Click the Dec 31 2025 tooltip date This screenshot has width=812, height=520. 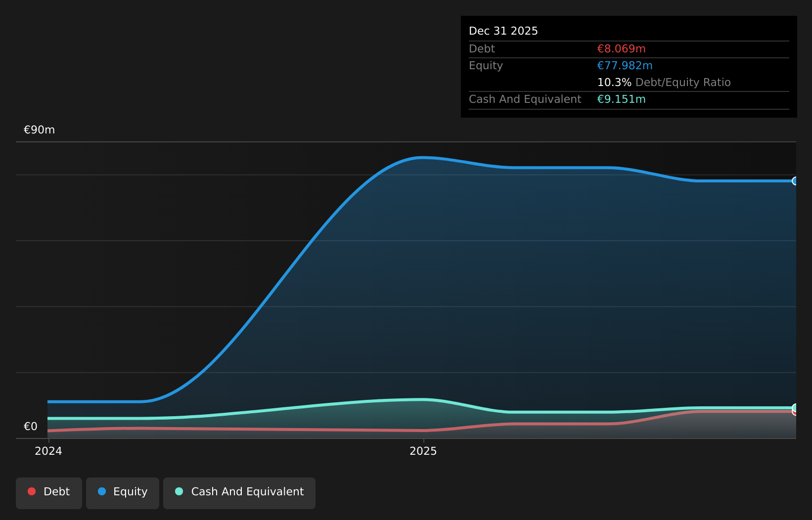click(x=503, y=31)
